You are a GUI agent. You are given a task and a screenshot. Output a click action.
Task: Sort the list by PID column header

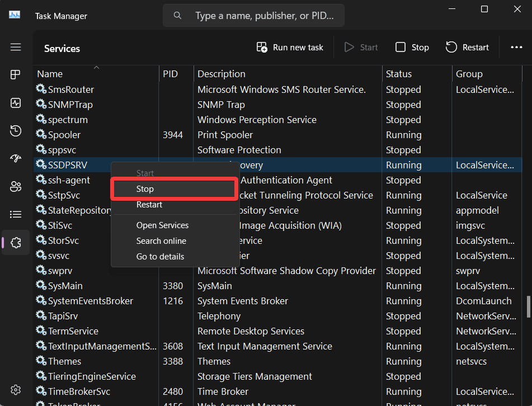point(170,73)
